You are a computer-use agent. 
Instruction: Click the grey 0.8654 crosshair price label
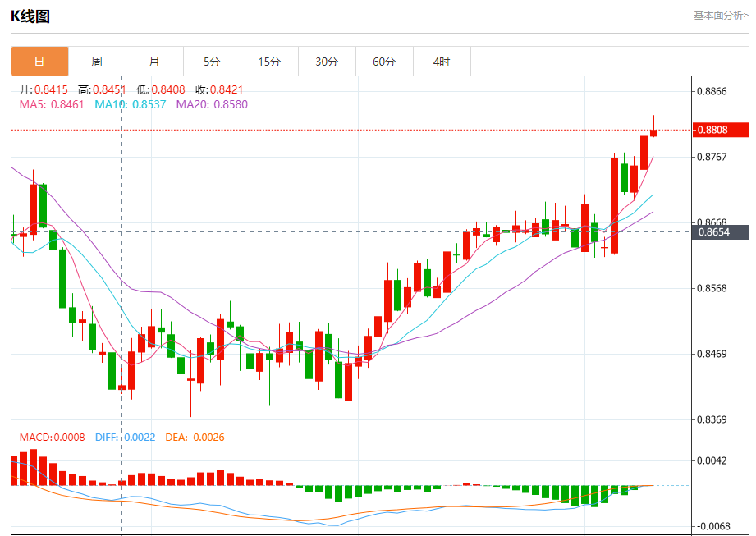pos(721,231)
